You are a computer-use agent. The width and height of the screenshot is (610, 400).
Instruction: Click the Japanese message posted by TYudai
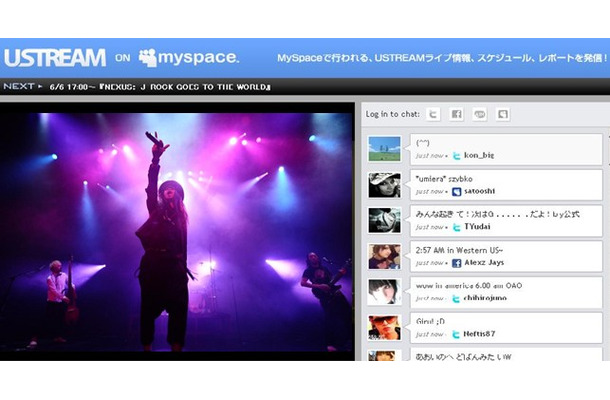tap(498, 214)
